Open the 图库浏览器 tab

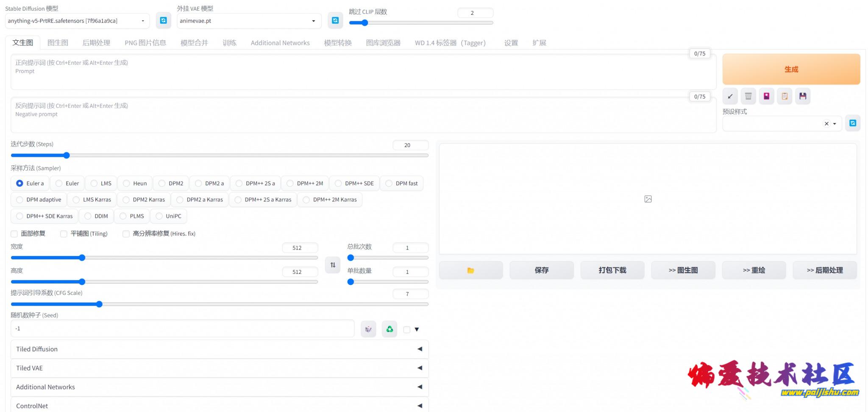tap(383, 43)
